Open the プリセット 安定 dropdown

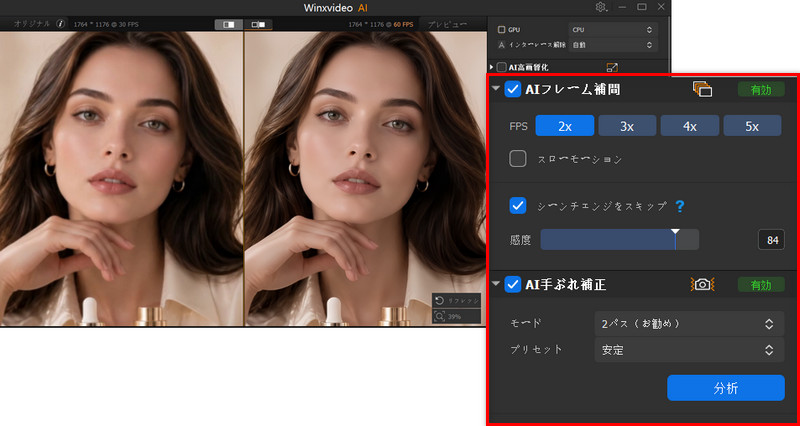[x=689, y=350]
